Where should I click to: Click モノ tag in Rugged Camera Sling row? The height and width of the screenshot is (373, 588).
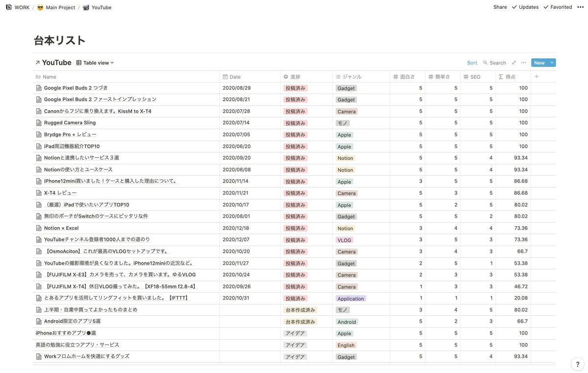pyautogui.click(x=343, y=123)
